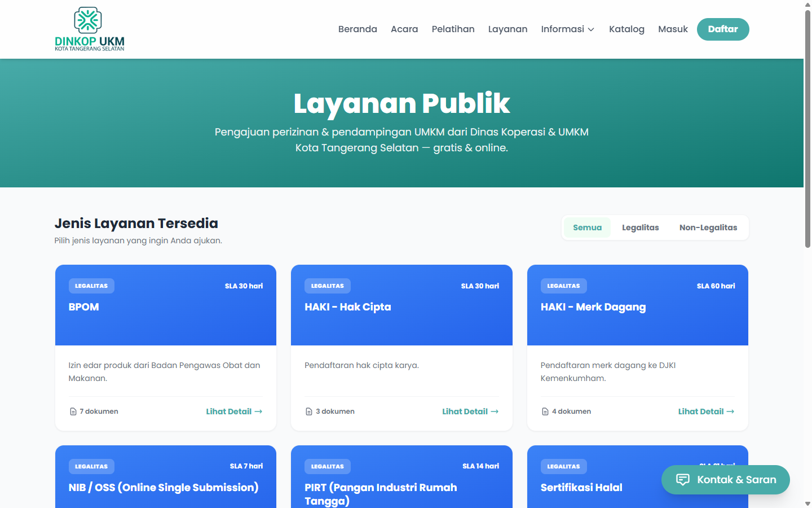Click the Layanan Publik page title
The width and height of the screenshot is (812, 508).
tap(401, 103)
